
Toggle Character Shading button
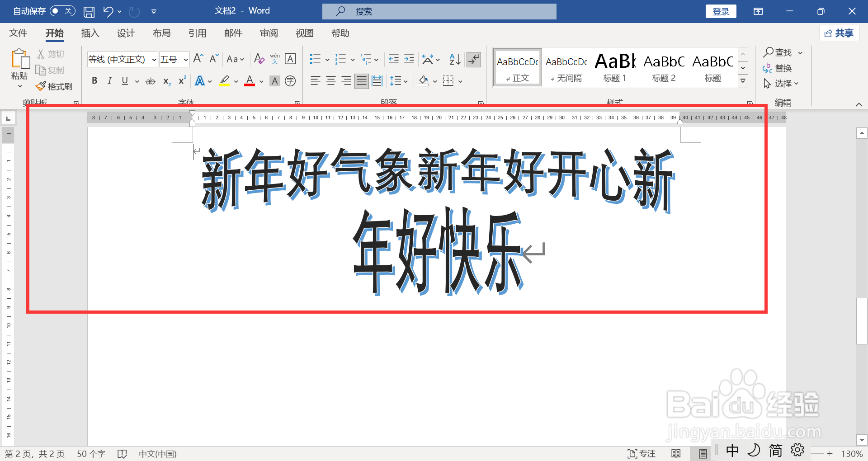point(274,81)
